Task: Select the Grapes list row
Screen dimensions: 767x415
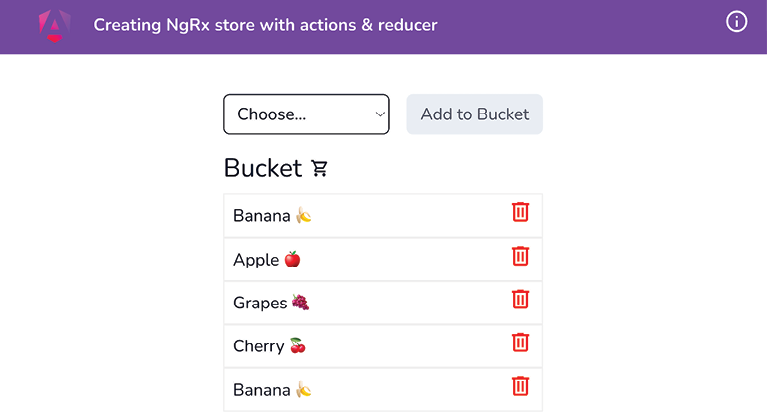Action: pos(383,302)
